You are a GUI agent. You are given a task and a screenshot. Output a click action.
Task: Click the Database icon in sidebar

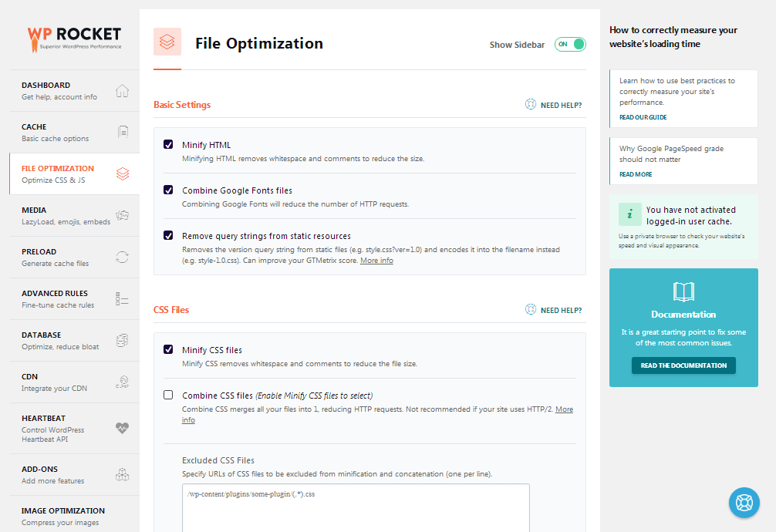coord(122,340)
